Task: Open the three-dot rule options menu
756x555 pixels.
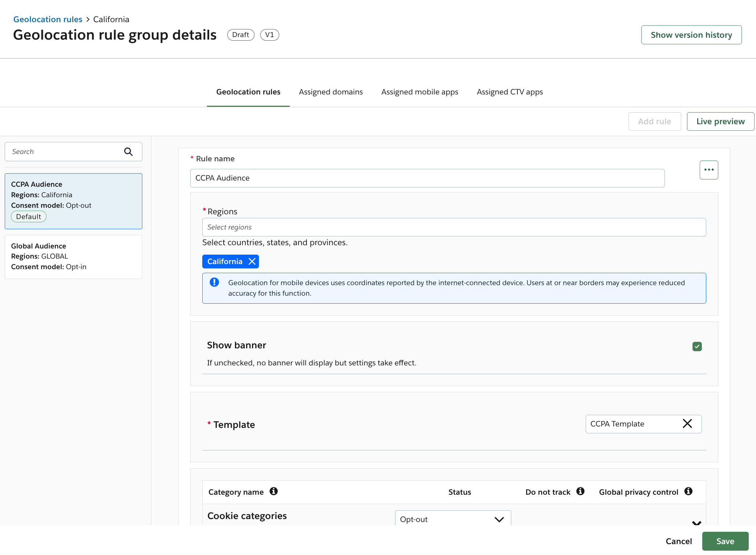Action: click(708, 170)
